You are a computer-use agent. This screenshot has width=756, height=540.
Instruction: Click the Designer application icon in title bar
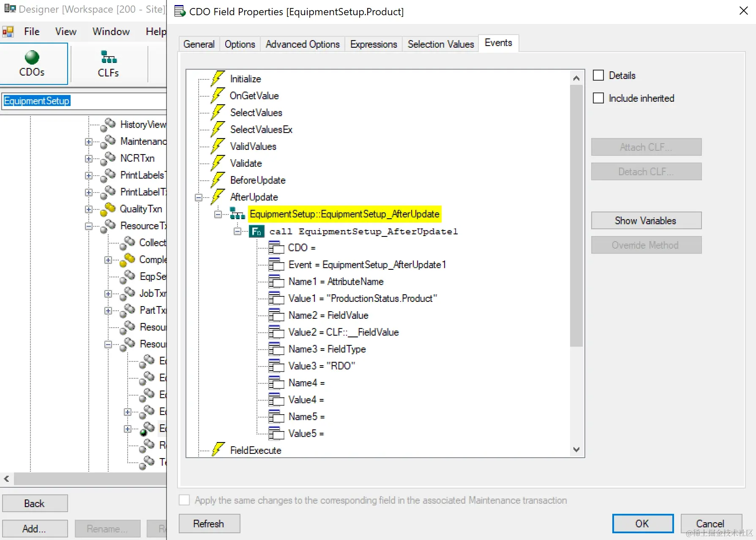[x=10, y=9]
